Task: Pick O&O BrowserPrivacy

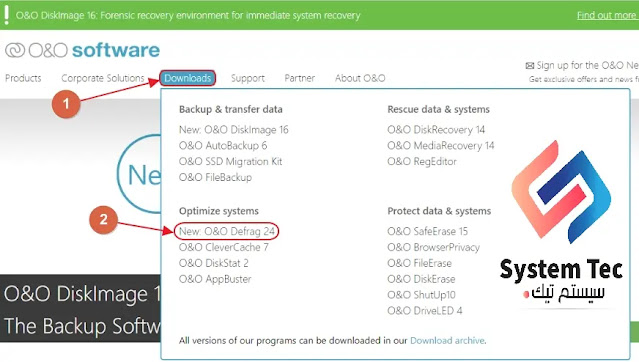Action: tap(434, 247)
